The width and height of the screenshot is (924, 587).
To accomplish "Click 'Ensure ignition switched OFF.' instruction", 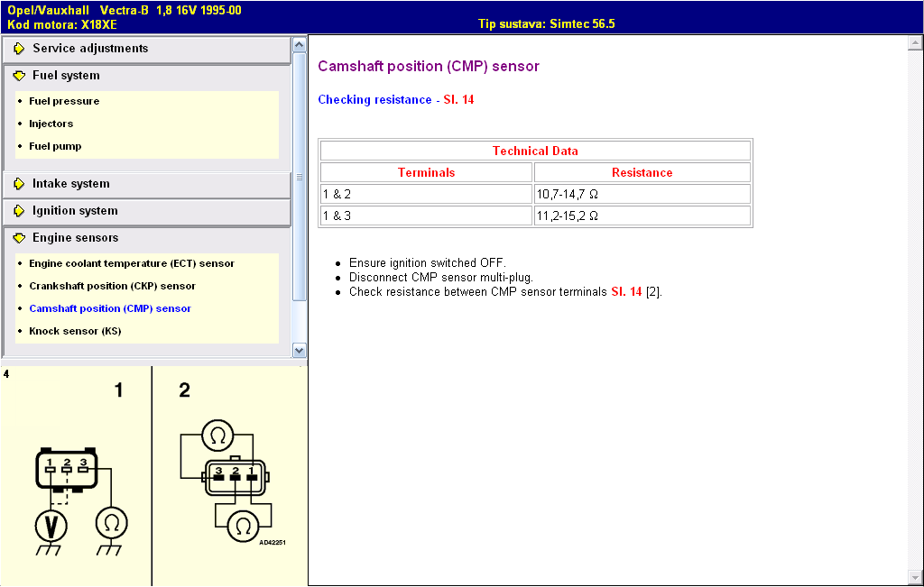I will [427, 262].
